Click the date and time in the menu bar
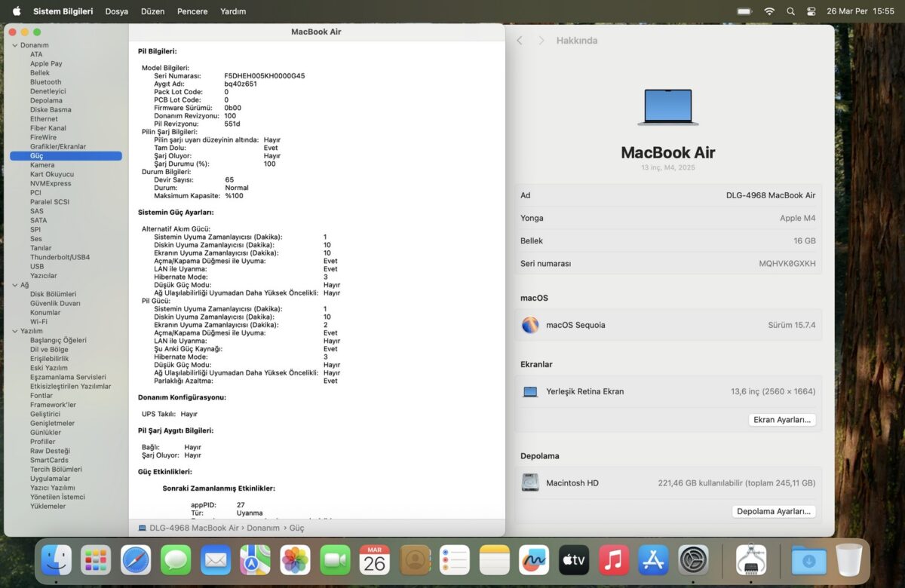This screenshot has height=588, width=905. [860, 11]
